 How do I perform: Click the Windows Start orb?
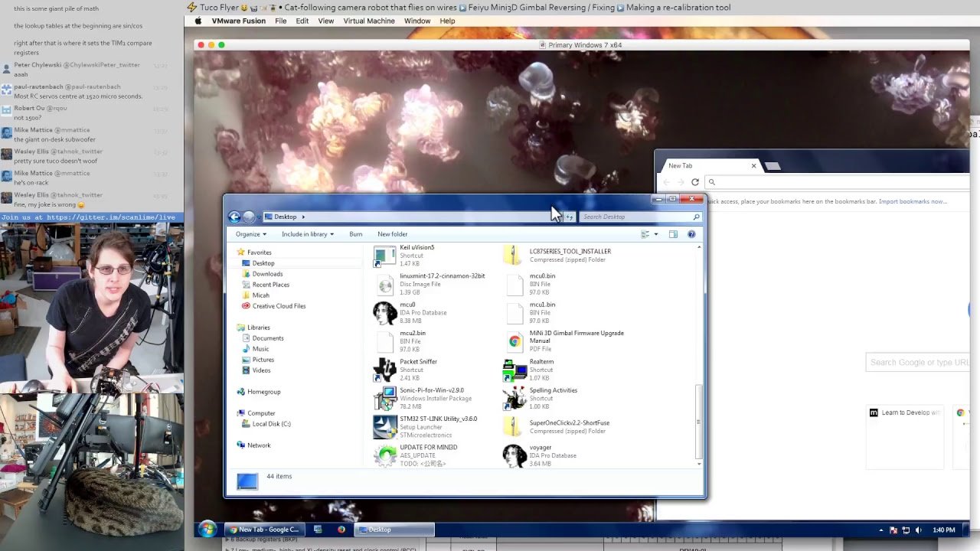coord(207,530)
